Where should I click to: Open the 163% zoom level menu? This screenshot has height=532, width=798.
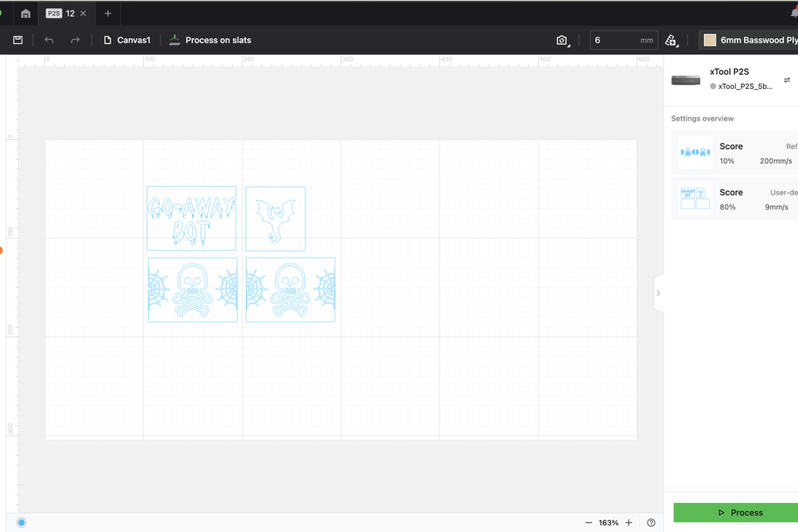pos(608,523)
